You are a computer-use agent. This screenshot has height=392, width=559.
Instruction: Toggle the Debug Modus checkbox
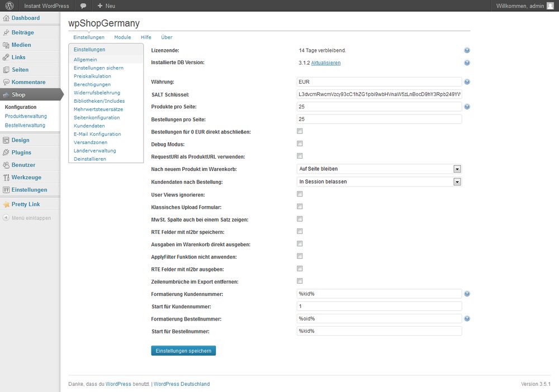click(x=300, y=144)
